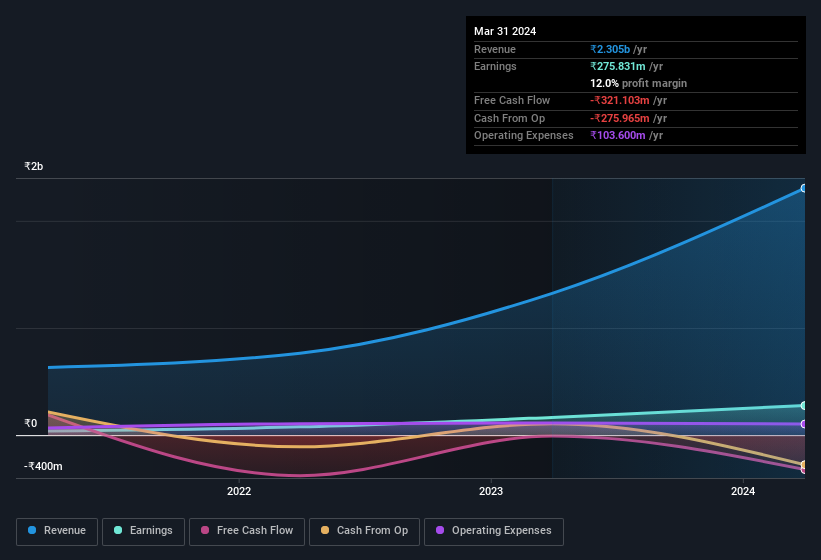This screenshot has height=560, width=821.
Task: Click the ₹103.600m operating expenses value
Action: click(x=617, y=135)
